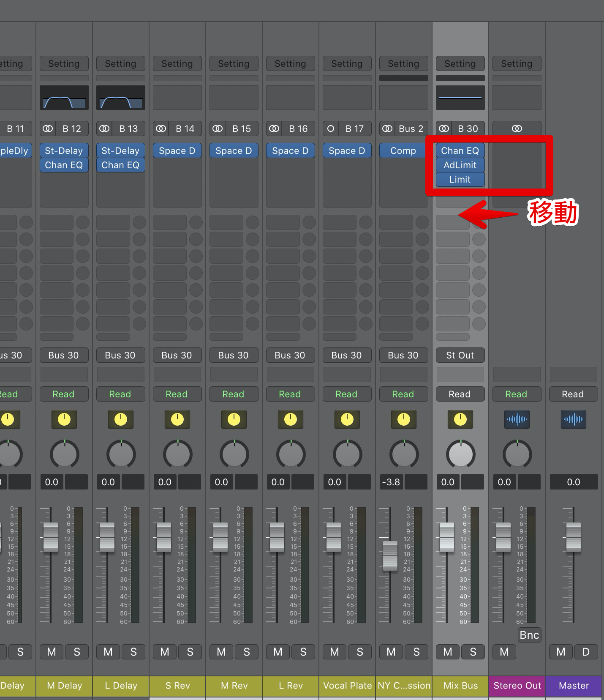Viewport: 604px width, 700px height.
Task: Open the St Out output selector on Mix Bus
Action: pyautogui.click(x=460, y=355)
